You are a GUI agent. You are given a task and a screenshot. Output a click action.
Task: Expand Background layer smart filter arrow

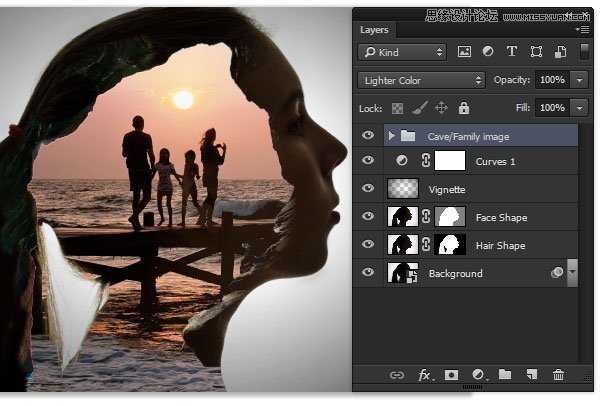point(572,272)
